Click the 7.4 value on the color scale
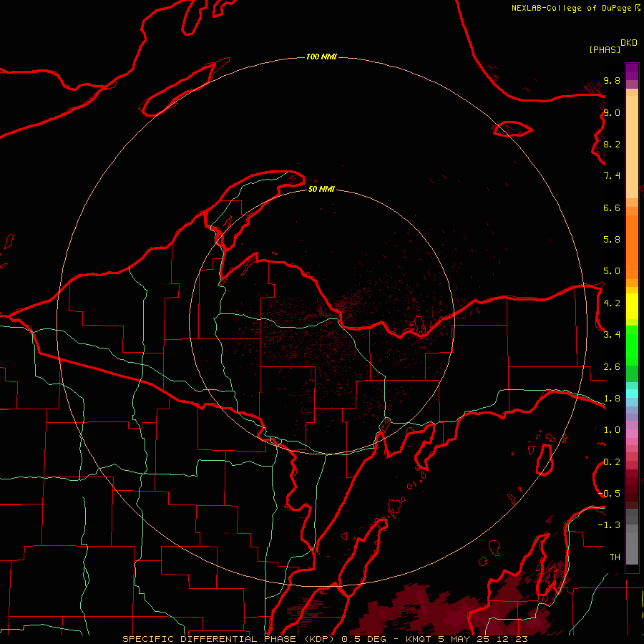 tap(612, 176)
